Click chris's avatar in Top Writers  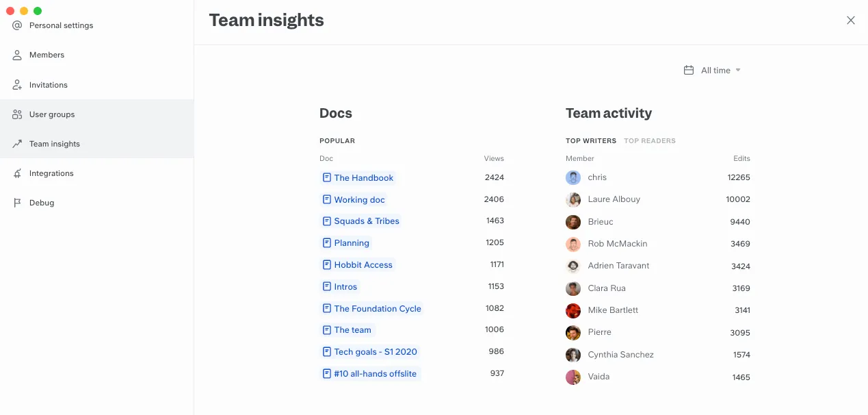coord(573,177)
